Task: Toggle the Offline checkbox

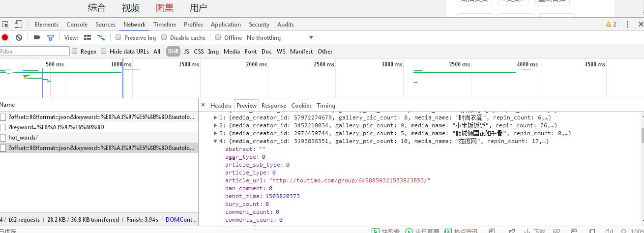Action: pyautogui.click(x=218, y=37)
